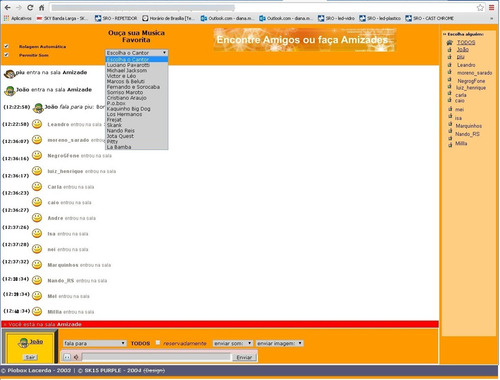Viewport: 500px width, 380px height.
Task: Click the sound speaker icon by message box
Action: click(x=76, y=357)
